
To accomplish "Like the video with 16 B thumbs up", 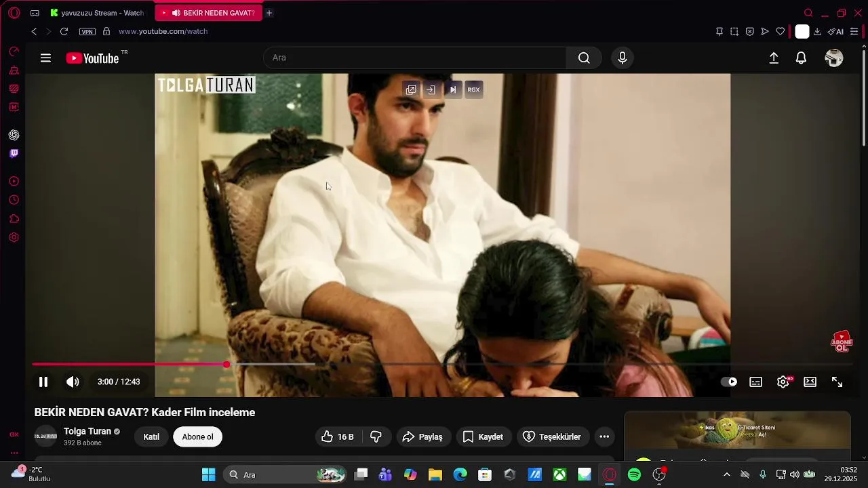I will coord(338,437).
